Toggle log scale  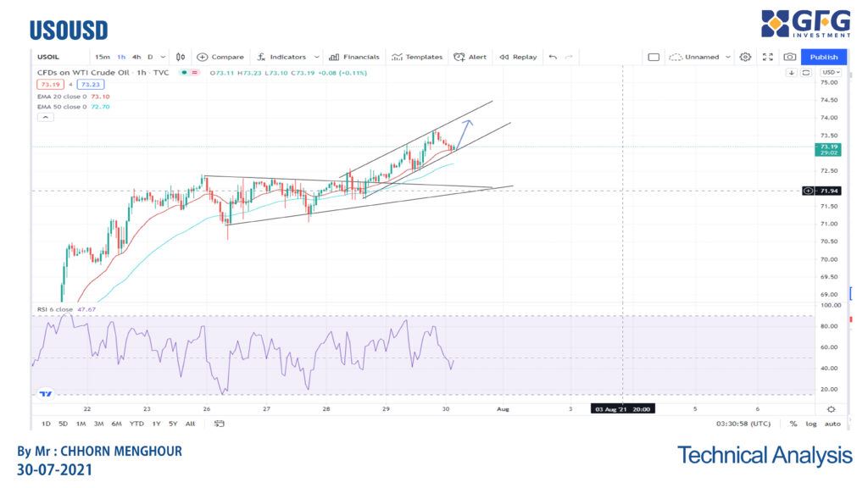click(811, 424)
